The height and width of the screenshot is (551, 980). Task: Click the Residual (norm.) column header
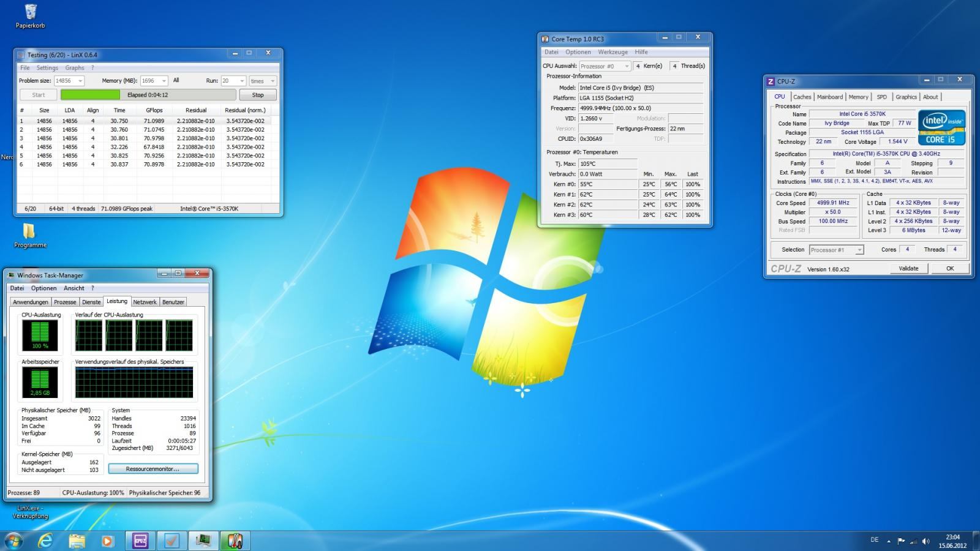(x=245, y=110)
